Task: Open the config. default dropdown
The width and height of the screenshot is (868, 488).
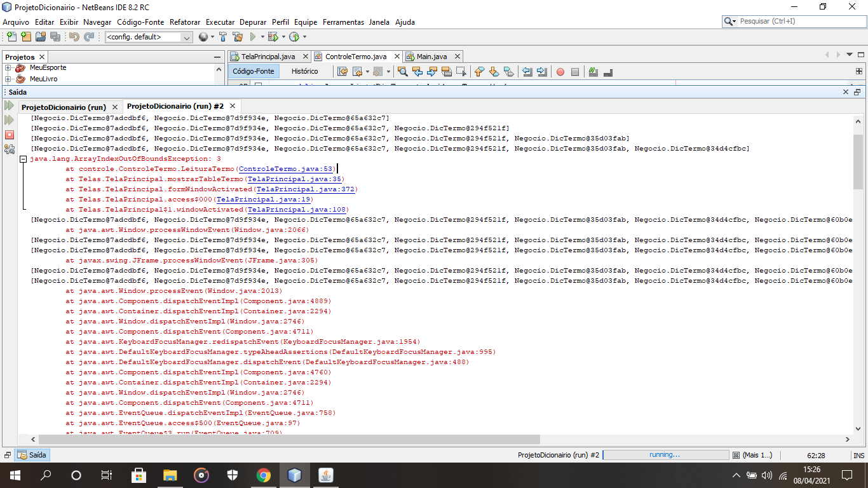Action: [x=186, y=37]
